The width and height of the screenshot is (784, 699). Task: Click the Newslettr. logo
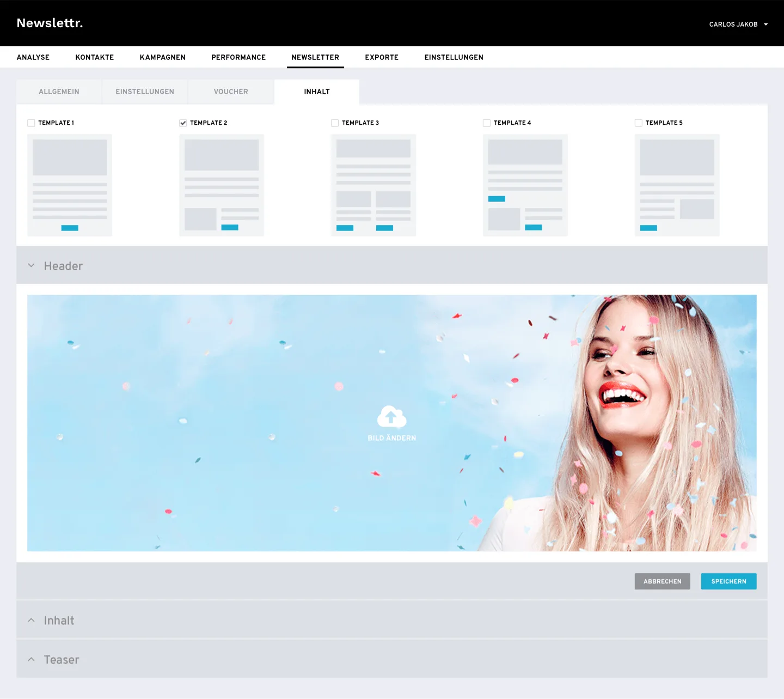click(x=50, y=23)
